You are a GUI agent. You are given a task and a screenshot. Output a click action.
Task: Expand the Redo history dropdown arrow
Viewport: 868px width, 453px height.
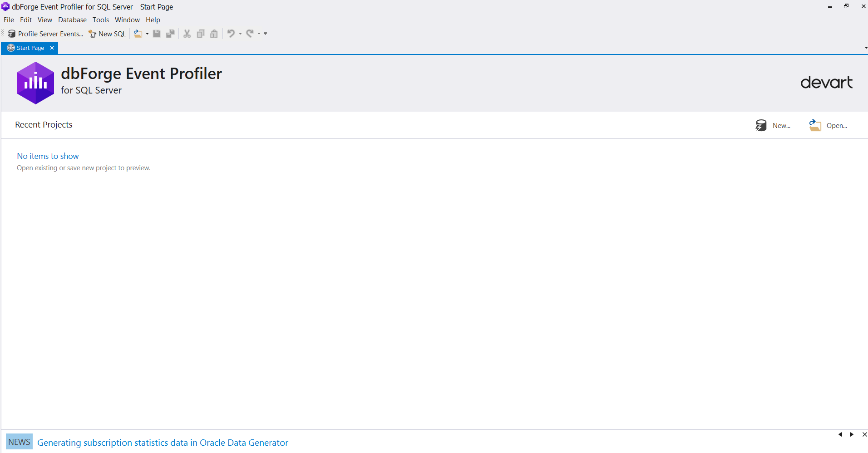(x=259, y=34)
